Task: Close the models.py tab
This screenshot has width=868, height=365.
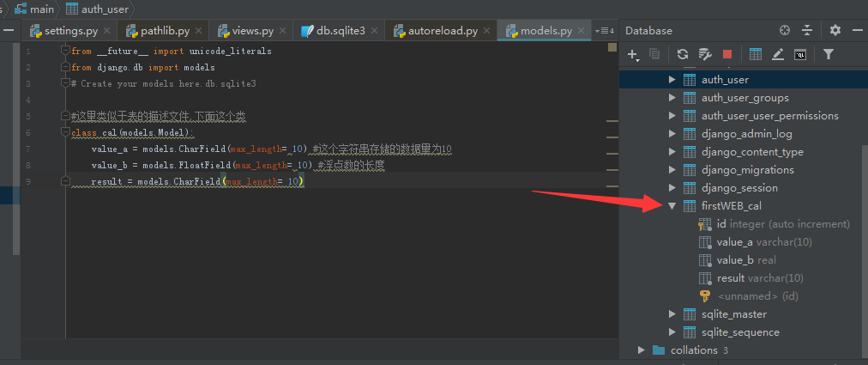Action: pos(582,31)
